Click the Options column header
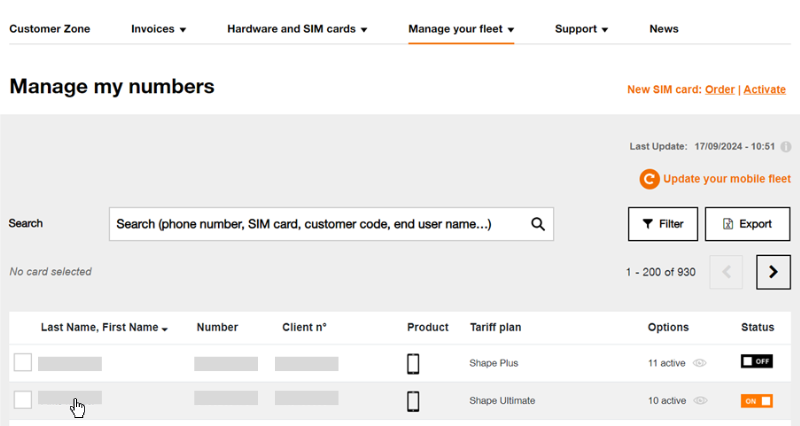 pos(668,328)
